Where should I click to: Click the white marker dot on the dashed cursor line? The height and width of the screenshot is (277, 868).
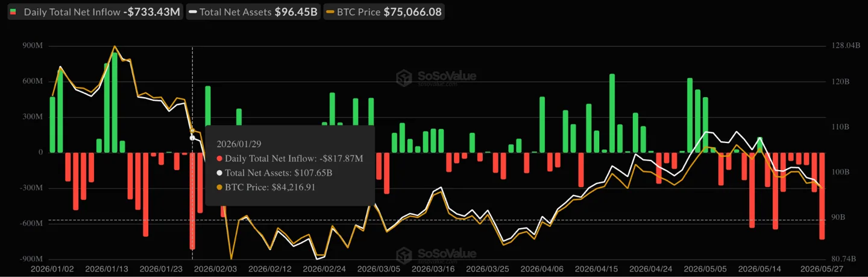pyautogui.click(x=192, y=138)
